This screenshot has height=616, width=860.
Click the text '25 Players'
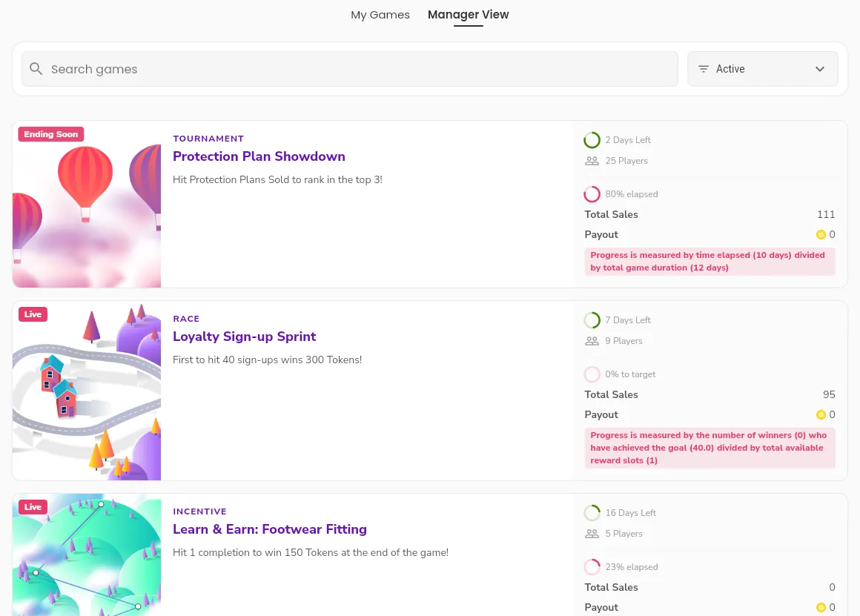coord(626,161)
